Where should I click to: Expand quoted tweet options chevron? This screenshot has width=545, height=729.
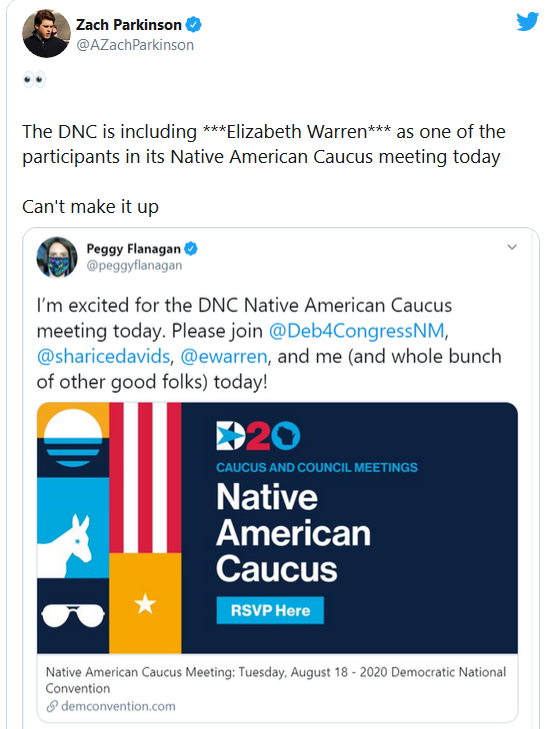[512, 247]
